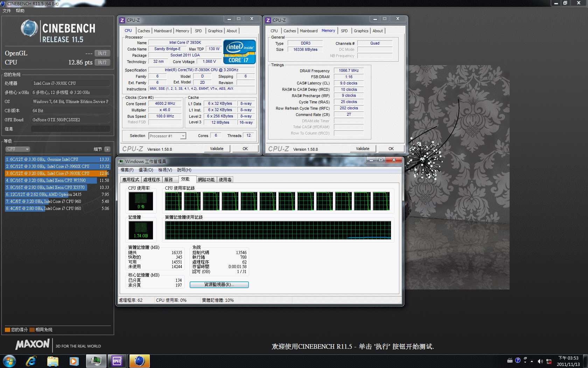Image resolution: width=588 pixels, height=368 pixels.
Task: Open the CPU ranking dropdown in Cinebench
Action: tap(17, 149)
